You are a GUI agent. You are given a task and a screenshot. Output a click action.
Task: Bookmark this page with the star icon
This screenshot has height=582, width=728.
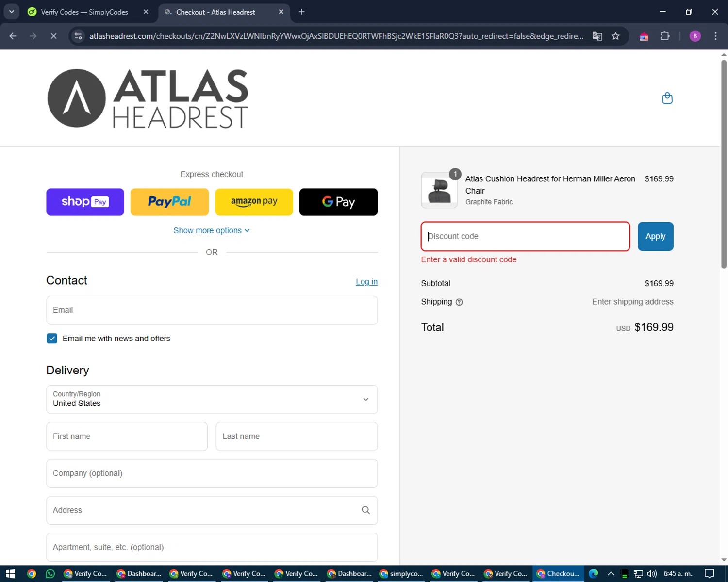pos(615,36)
